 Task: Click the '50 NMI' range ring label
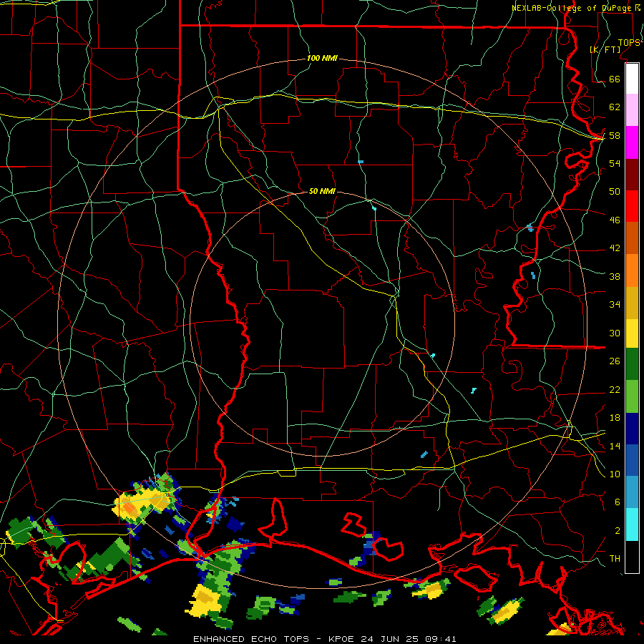(x=322, y=191)
